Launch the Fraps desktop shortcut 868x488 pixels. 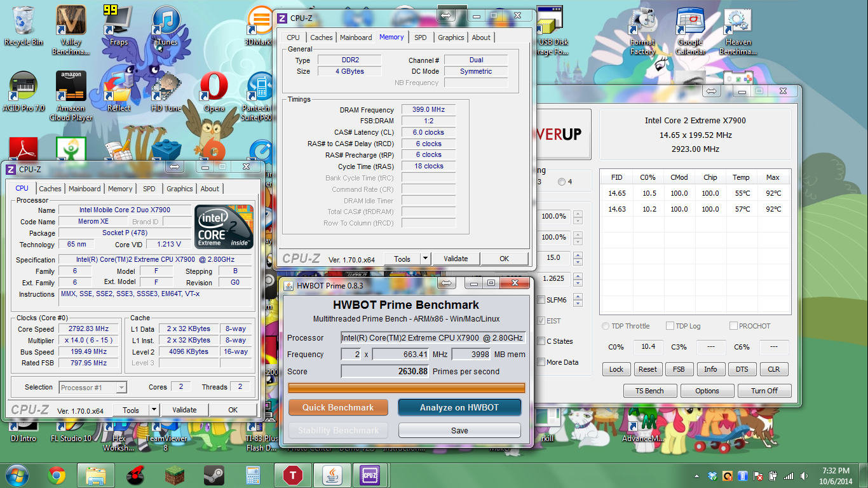119,25
